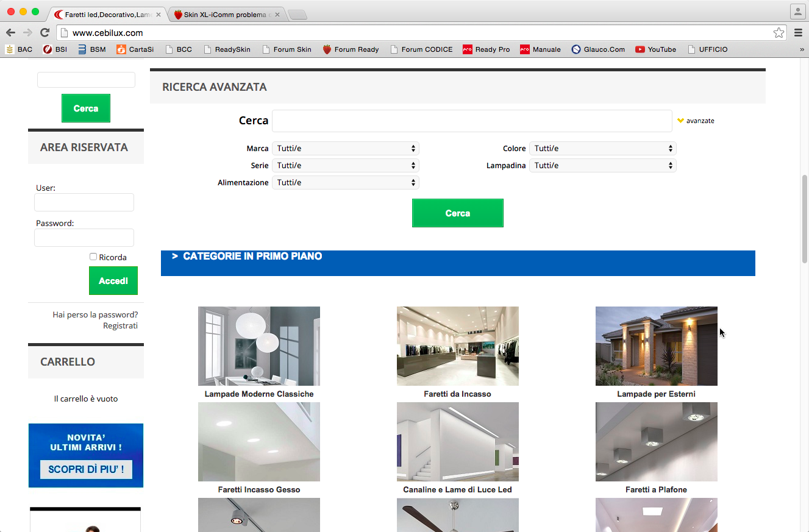Focus the Password input field
Screen dimensions: 809x532
click(84, 238)
